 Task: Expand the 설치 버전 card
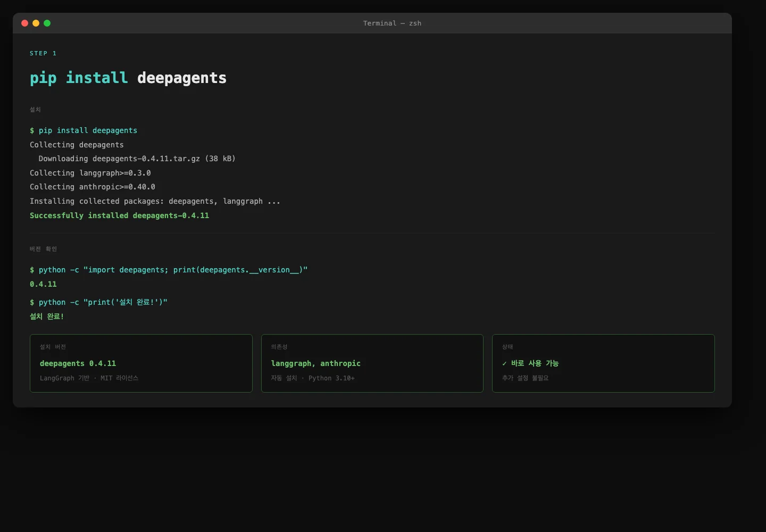click(141, 363)
